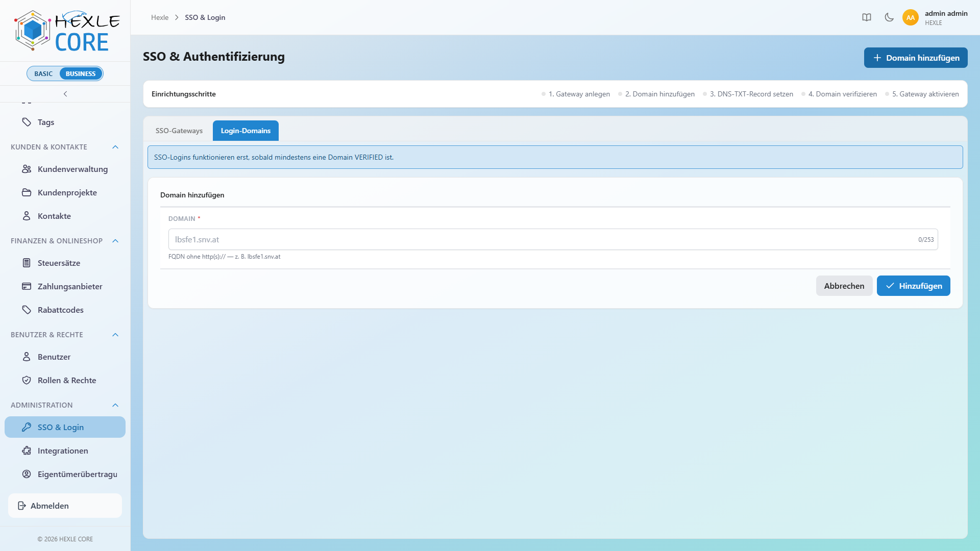Click the Benutzer person icon
980x551 pixels.
tap(27, 357)
